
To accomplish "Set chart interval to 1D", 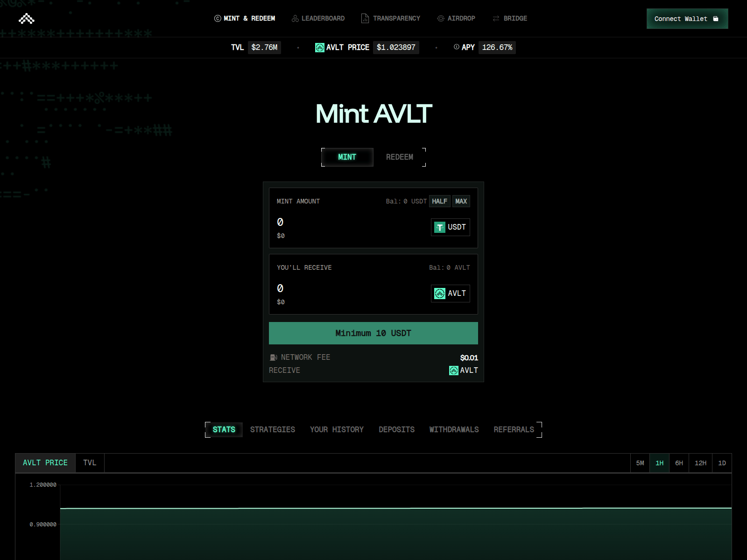I will [722, 463].
